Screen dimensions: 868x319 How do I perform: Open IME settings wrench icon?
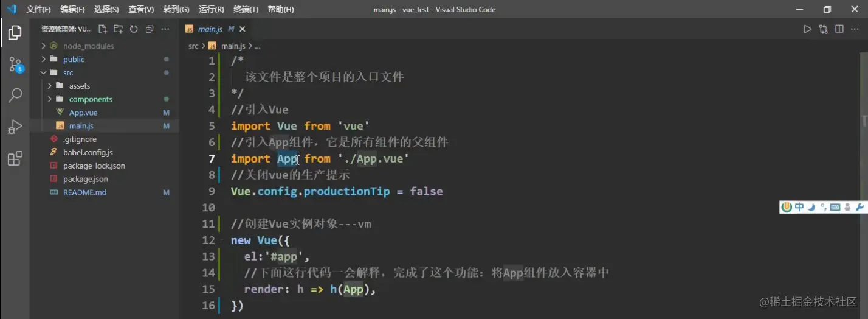(859, 207)
